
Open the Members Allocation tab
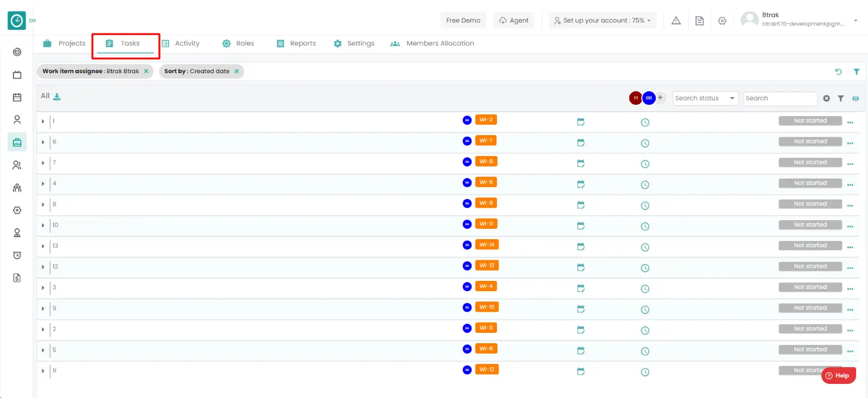pyautogui.click(x=432, y=43)
